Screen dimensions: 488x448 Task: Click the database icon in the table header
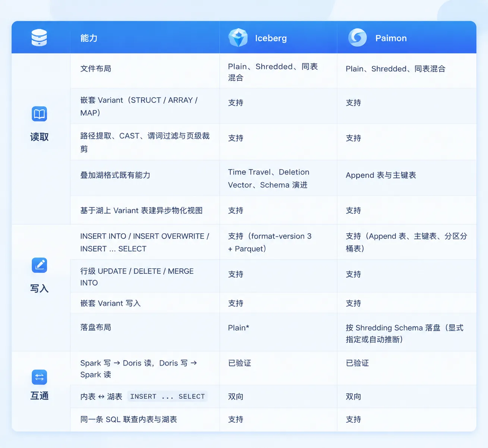click(39, 38)
